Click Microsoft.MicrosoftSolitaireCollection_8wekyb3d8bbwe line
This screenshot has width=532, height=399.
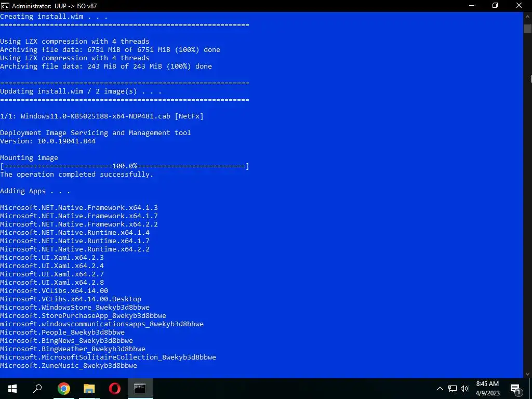(108, 357)
